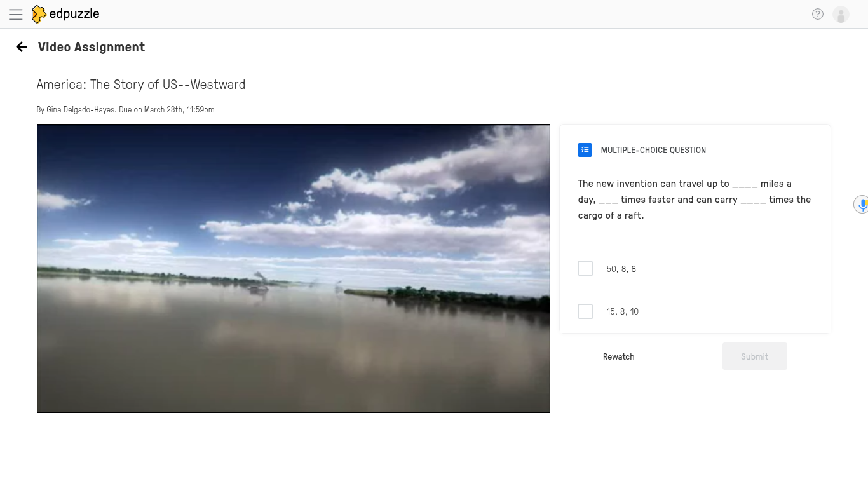
Task: Select the answer text 50, 8, 8
Action: coord(621,269)
